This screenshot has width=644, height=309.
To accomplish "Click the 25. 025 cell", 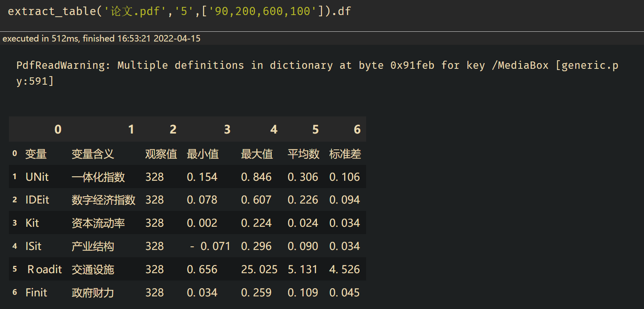I will (x=259, y=270).
